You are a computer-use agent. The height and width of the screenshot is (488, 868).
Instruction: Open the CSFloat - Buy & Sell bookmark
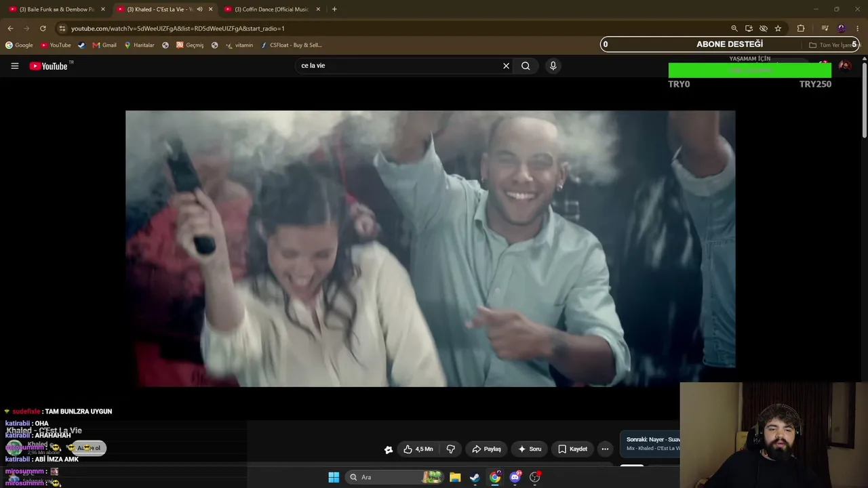click(x=291, y=45)
